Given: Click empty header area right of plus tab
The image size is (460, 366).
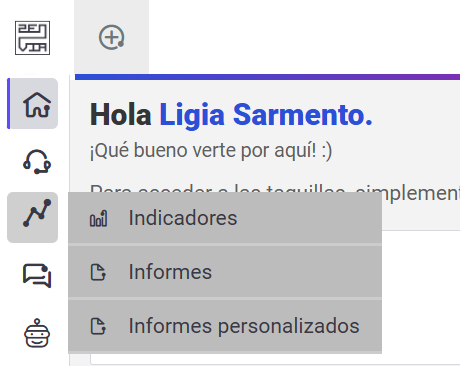Looking at the screenshot, I should click(304, 37).
